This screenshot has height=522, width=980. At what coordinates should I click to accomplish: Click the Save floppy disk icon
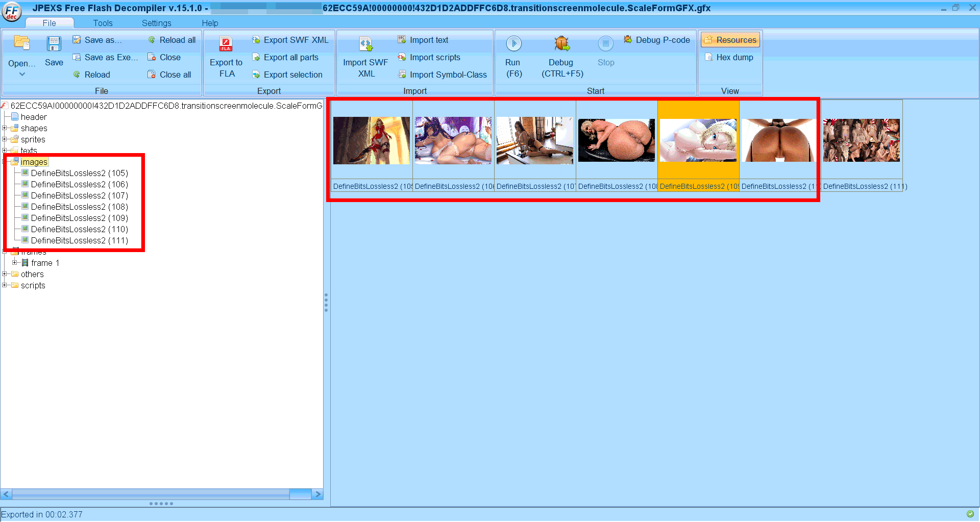point(54,43)
